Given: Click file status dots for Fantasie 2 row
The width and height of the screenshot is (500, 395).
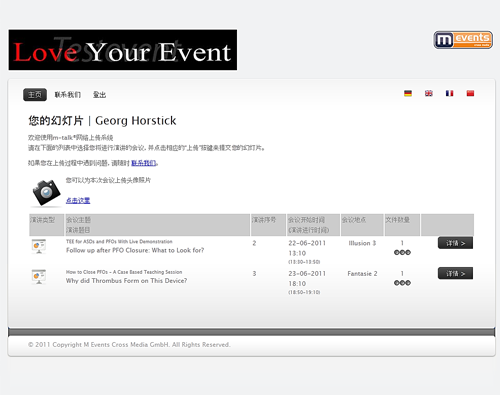Looking at the screenshot, I should pyautogui.click(x=402, y=283).
